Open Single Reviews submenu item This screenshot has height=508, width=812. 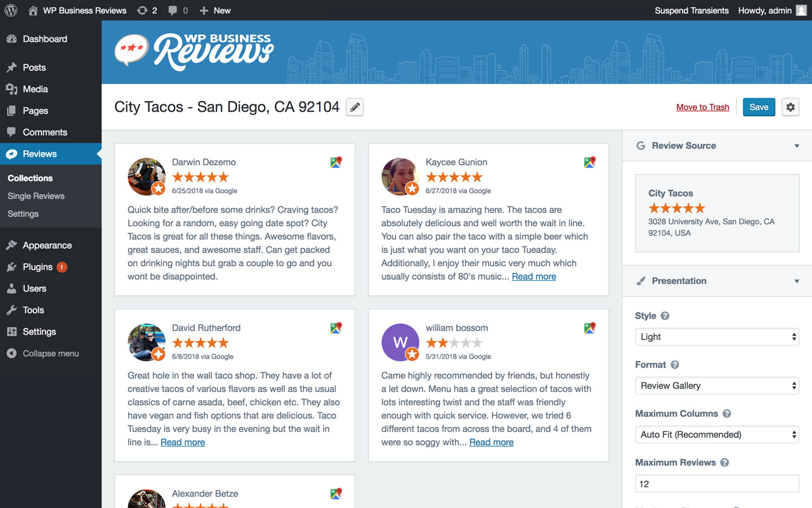(36, 196)
